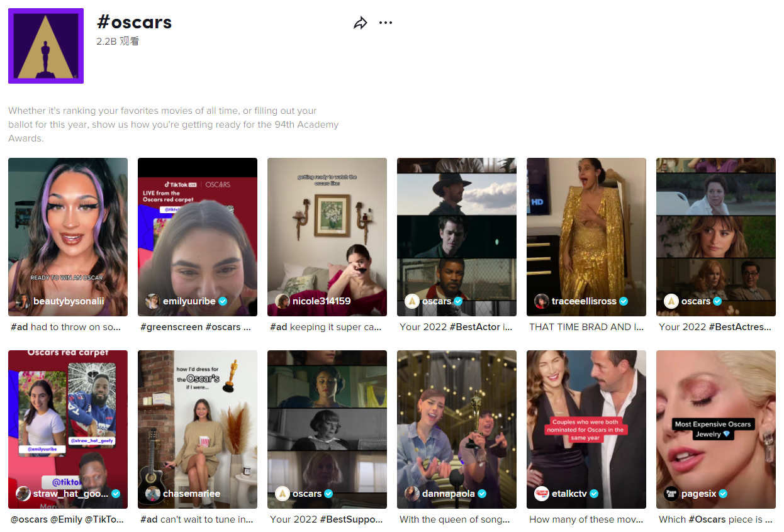Click the '2.2B 观看' view count
This screenshot has width=784, height=532.
click(x=118, y=42)
